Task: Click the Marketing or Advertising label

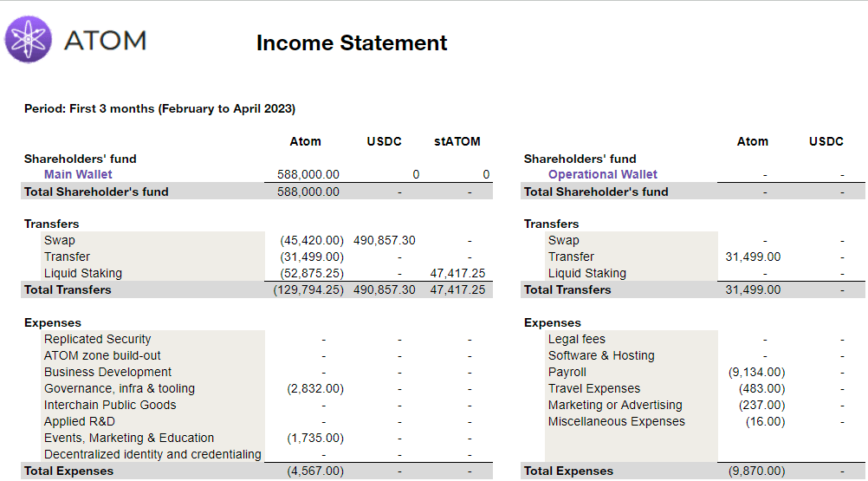Action: pos(614,405)
